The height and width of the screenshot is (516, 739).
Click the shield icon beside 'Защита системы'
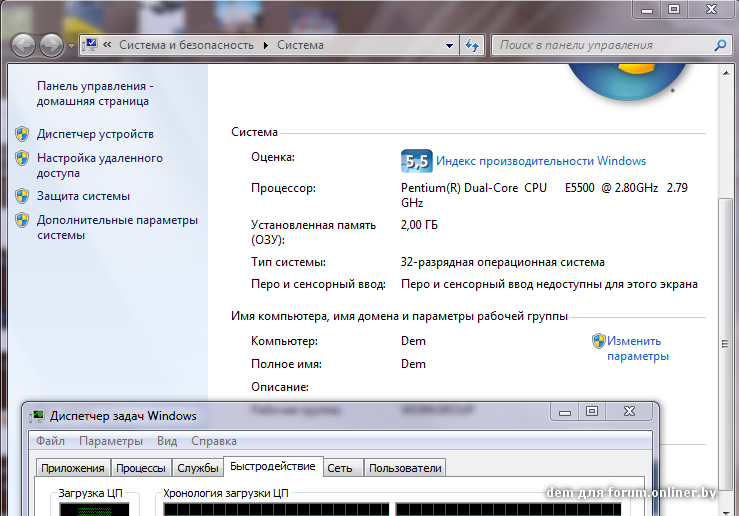coord(22,196)
